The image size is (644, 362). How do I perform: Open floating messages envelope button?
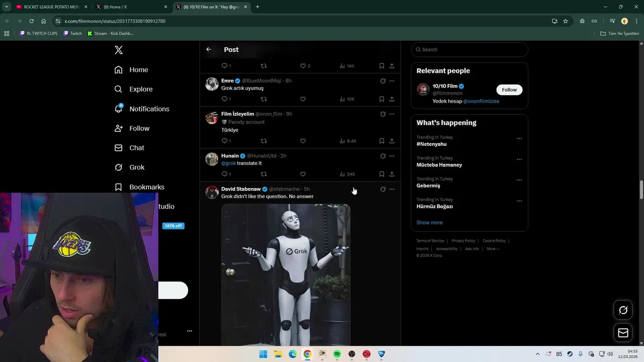click(x=623, y=333)
